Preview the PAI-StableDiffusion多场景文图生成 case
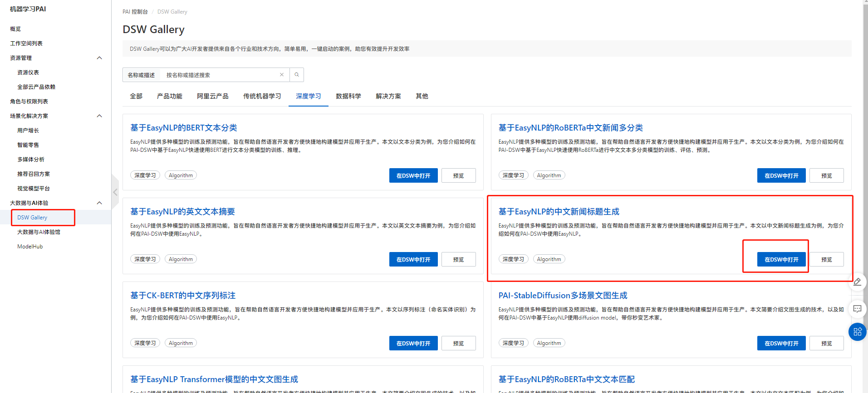 (827, 343)
